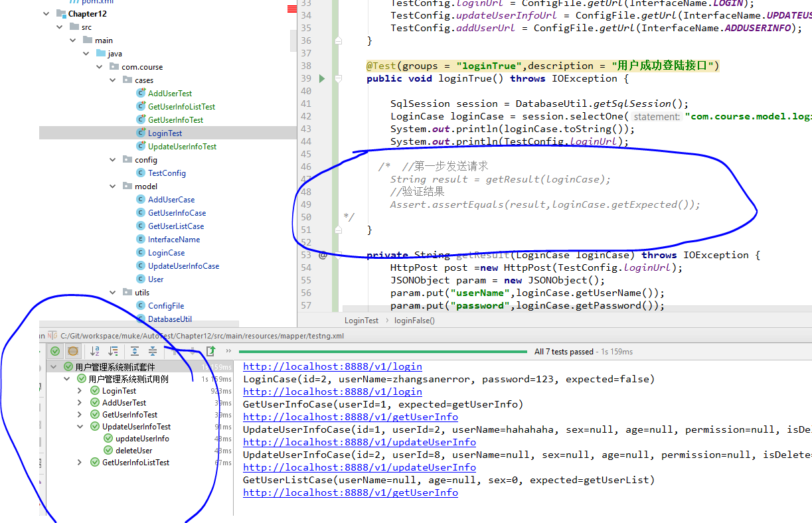Collapse UpdateUserInfoTest in test results
The image size is (812, 523).
80,427
